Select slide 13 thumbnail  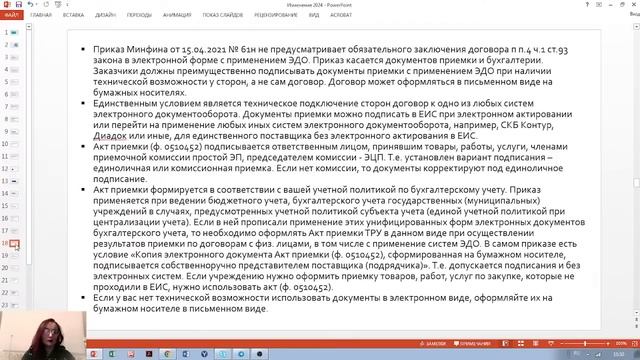pos(14,181)
